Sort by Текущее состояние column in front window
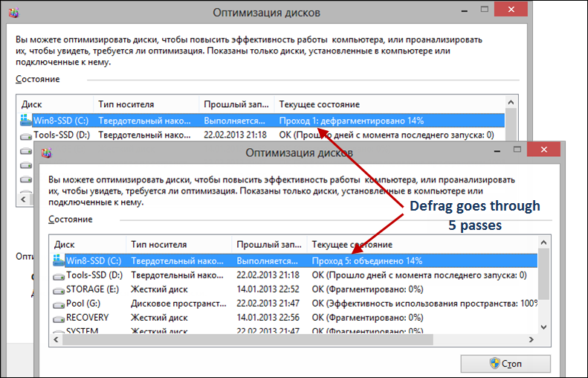The width and height of the screenshot is (588, 378). click(422, 244)
